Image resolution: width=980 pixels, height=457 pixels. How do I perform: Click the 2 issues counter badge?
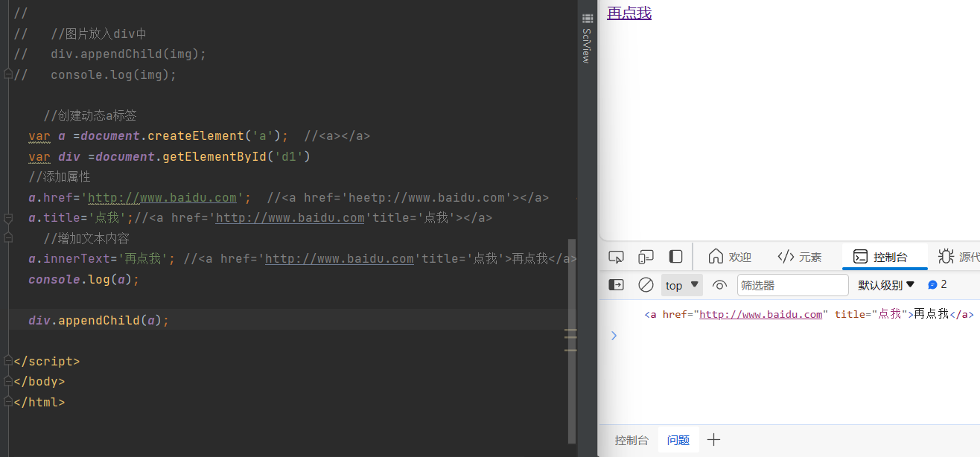[x=938, y=284]
